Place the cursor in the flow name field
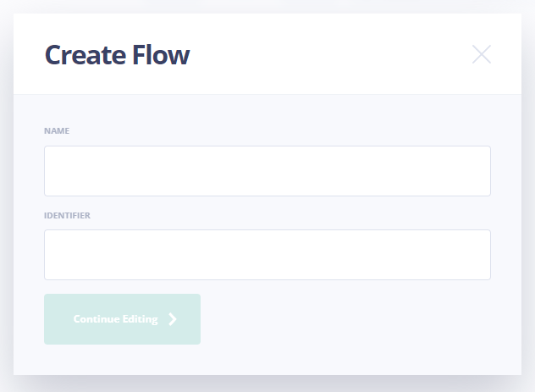 (267, 171)
